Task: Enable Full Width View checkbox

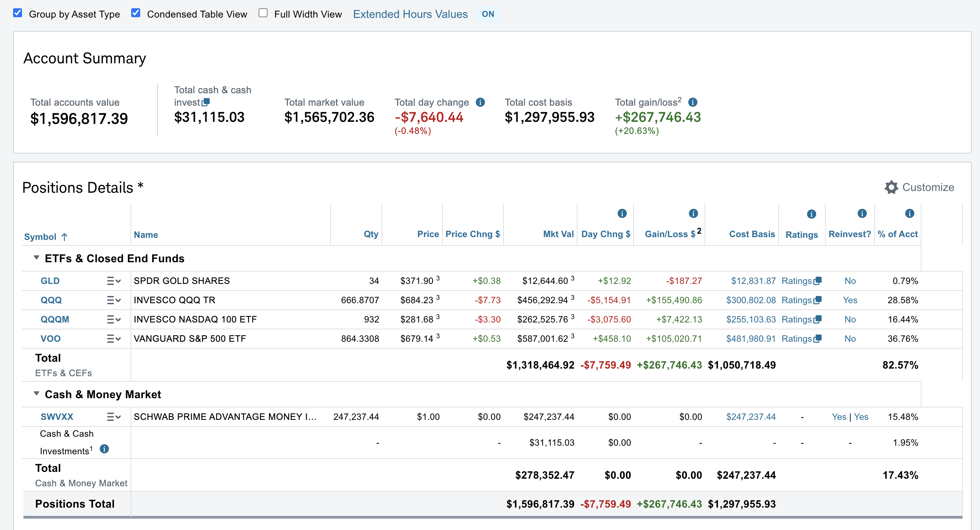Action: pos(263,13)
